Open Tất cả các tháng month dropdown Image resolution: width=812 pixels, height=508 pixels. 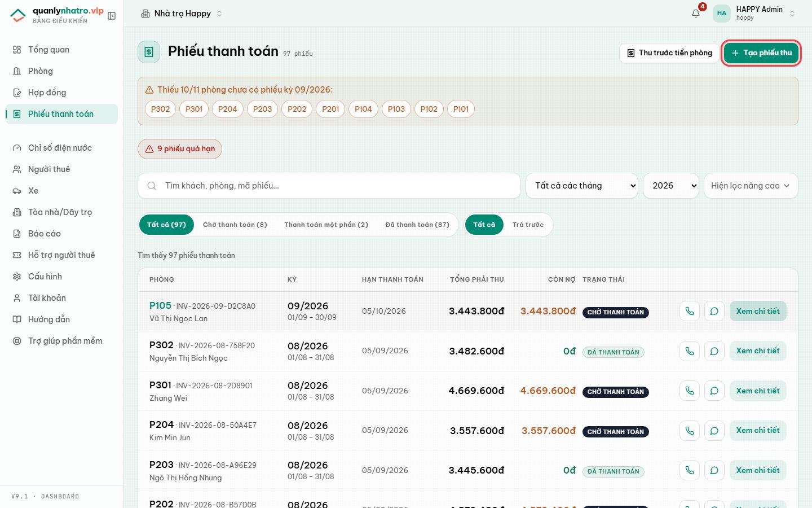582,186
